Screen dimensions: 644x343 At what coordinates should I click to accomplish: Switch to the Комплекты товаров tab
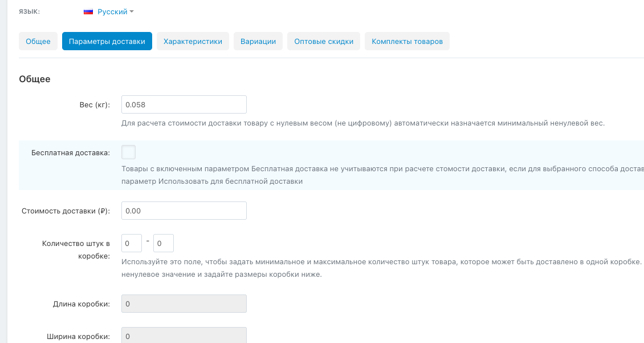(x=407, y=41)
